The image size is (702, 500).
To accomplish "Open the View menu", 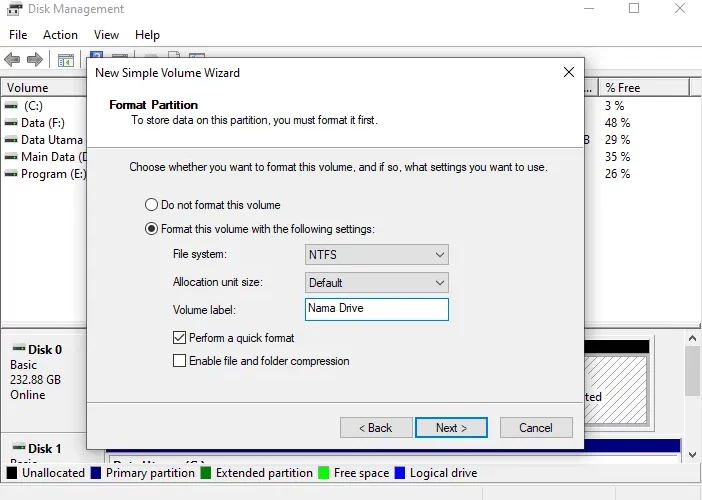I will 106,35.
